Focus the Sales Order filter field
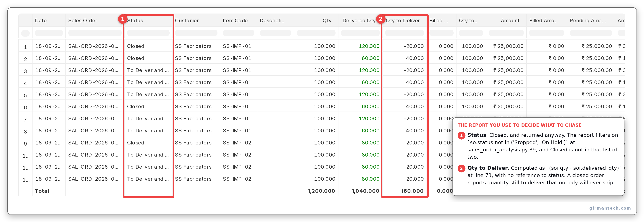Viewport: 644px width, 222px height. click(x=95, y=33)
